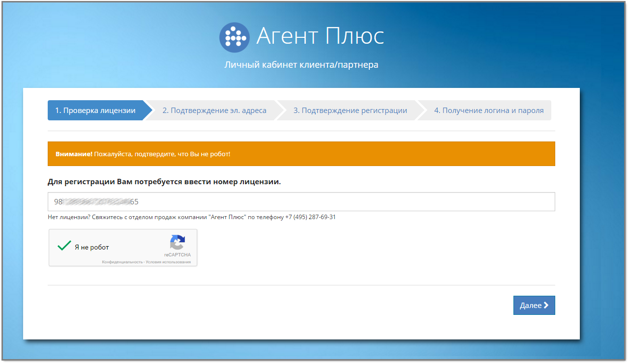Click the 'Для регистрации Вам потребуется' heading
Viewport: 629px width, 364px height.
[x=164, y=182]
